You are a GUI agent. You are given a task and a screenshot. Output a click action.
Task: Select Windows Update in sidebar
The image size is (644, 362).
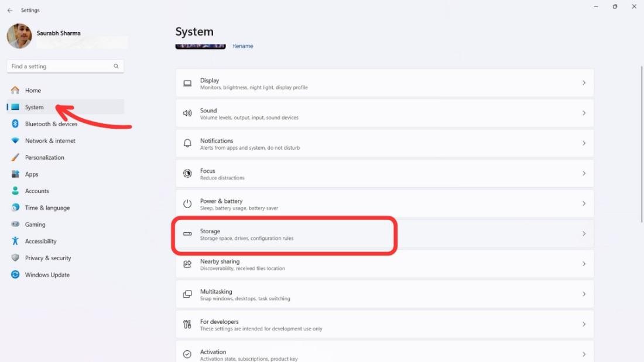click(47, 275)
